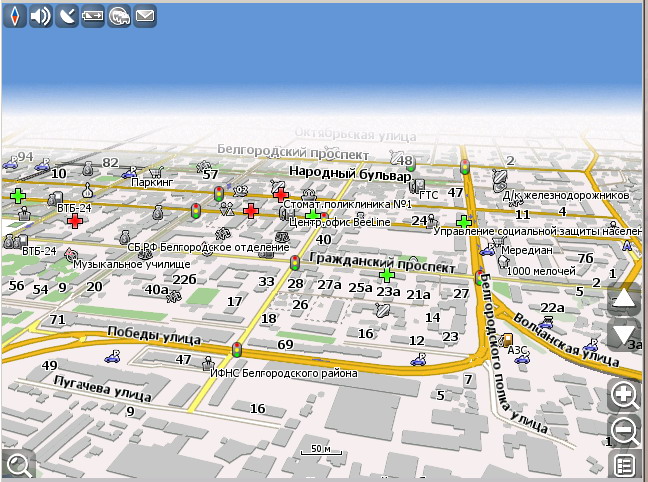648x482 pixels.
Task: Zoom in with magnifier plus button
Action: click(625, 395)
